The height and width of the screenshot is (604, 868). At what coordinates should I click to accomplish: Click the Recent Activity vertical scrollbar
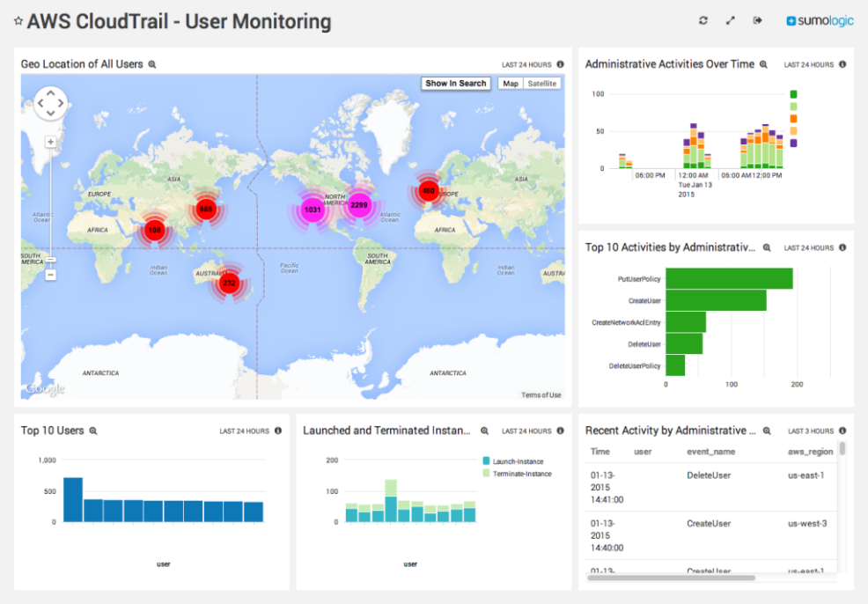[842, 448]
